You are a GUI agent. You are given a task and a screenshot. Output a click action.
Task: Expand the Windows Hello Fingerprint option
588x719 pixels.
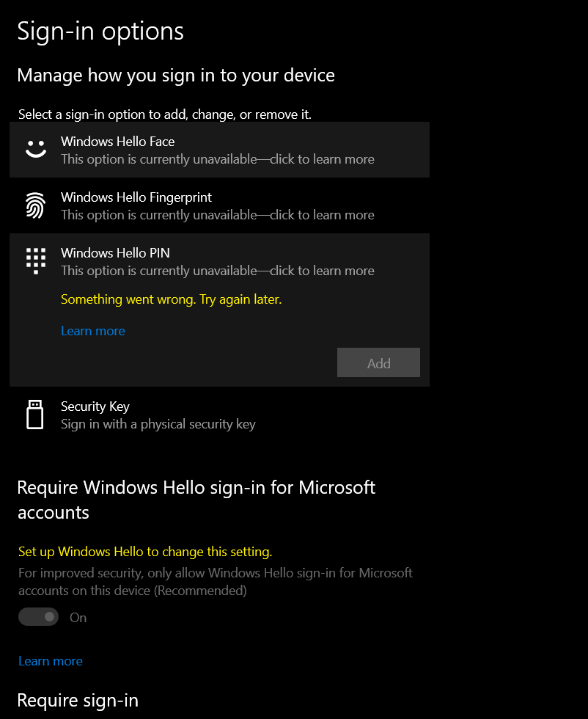[x=220, y=205]
